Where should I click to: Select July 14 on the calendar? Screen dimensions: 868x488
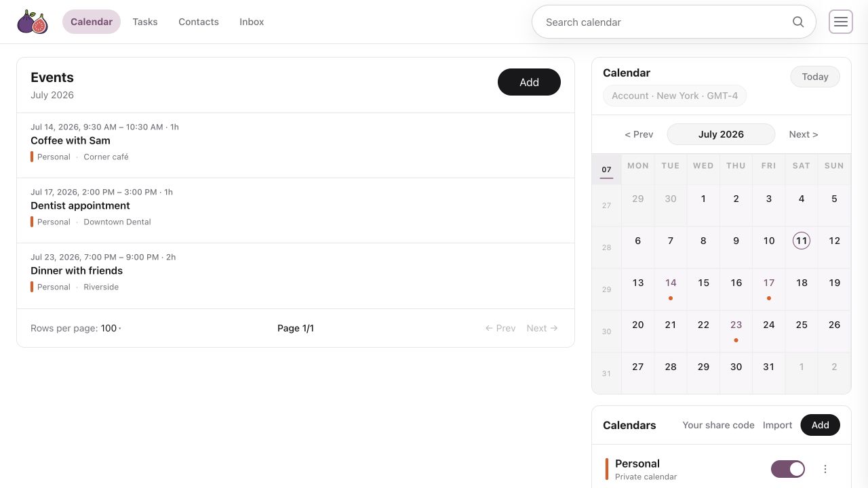tap(671, 289)
